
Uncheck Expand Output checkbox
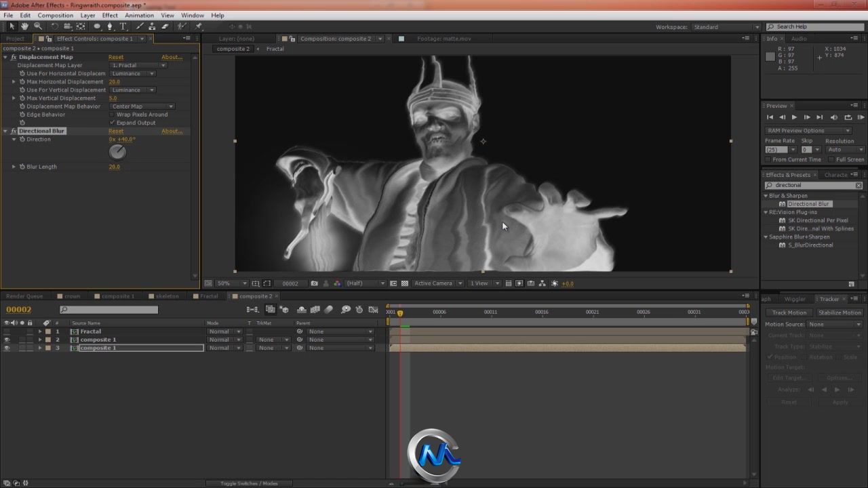(x=112, y=123)
